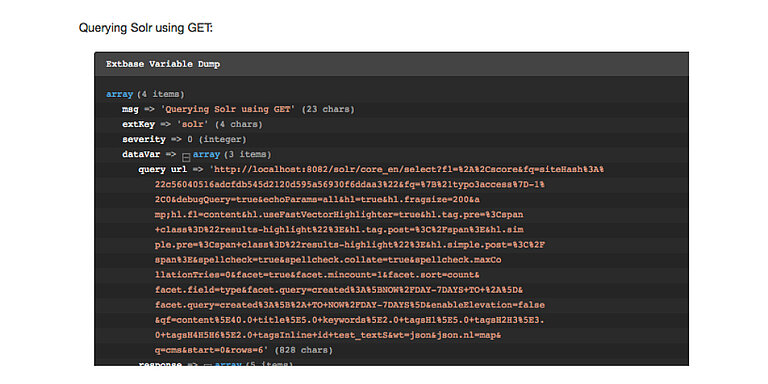Screen dimensions: 768x384
Task: Click the extKey key label
Action: 138,124
